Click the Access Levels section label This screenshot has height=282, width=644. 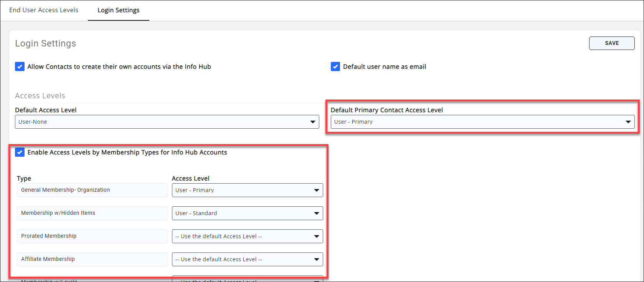40,96
